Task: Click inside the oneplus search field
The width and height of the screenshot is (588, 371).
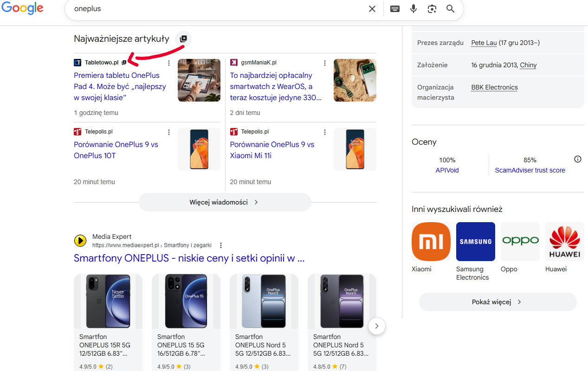Action: [218, 9]
